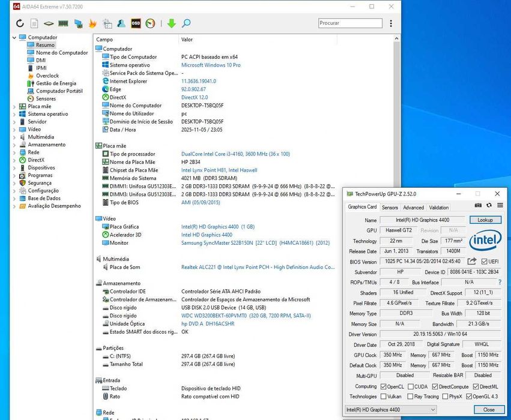Screen dimensions: 511x420
Task: Click the BIOS export share icon
Action: click(x=472, y=262)
